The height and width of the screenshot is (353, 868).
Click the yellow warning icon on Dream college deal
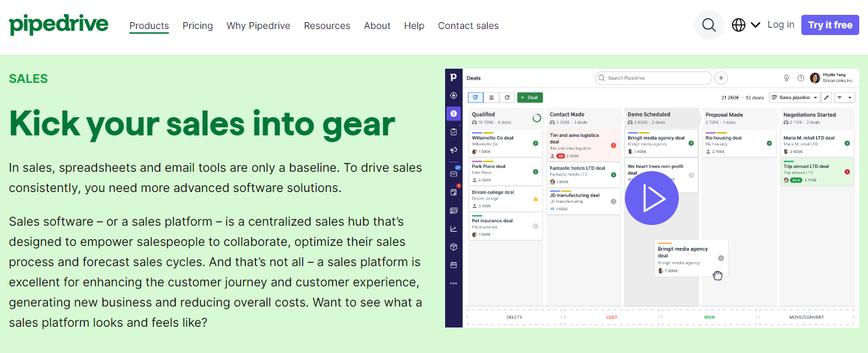(x=535, y=199)
